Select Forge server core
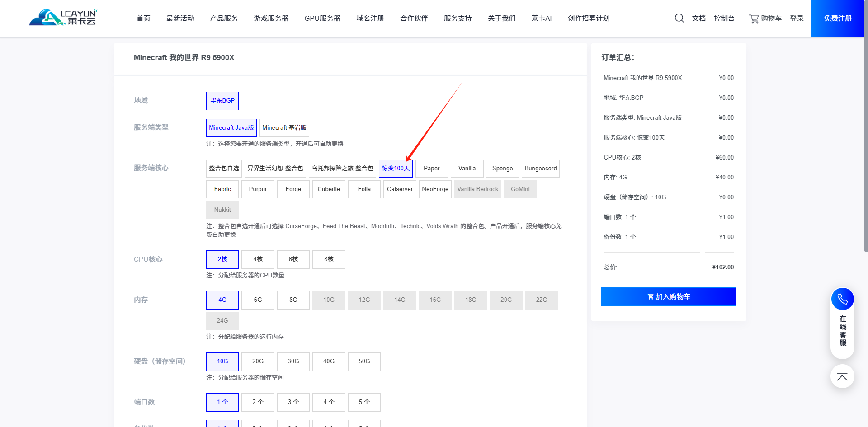 coord(293,189)
